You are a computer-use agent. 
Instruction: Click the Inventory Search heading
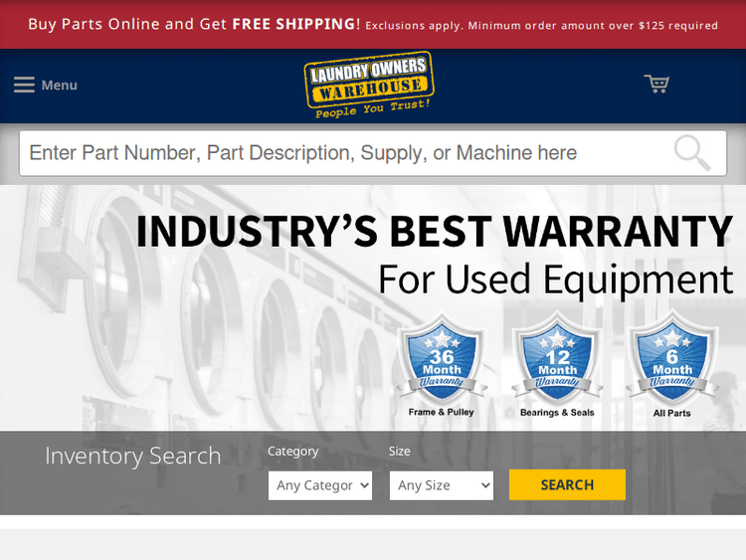coord(132,456)
